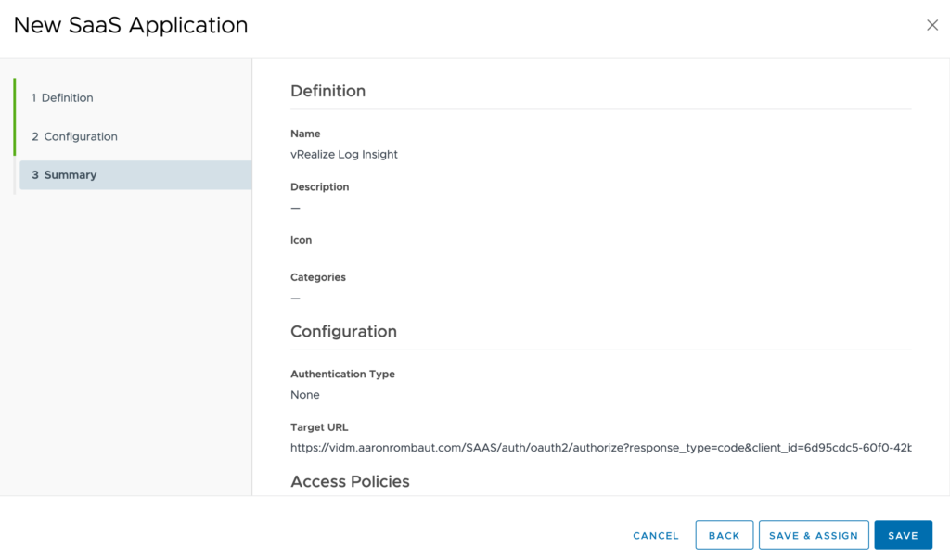The height and width of the screenshot is (560, 950).
Task: Click the vRealize Log Insight name value
Action: (344, 155)
